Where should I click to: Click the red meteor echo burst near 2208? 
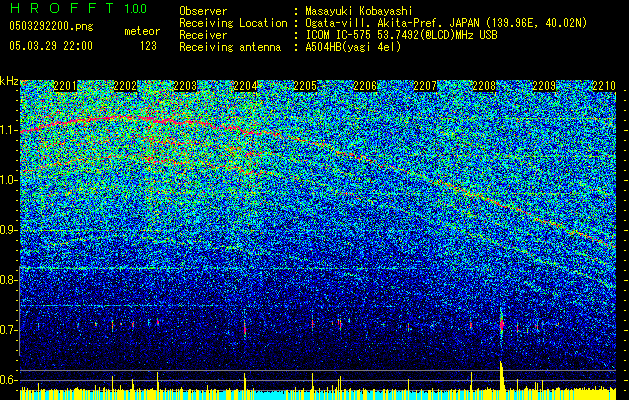501,324
